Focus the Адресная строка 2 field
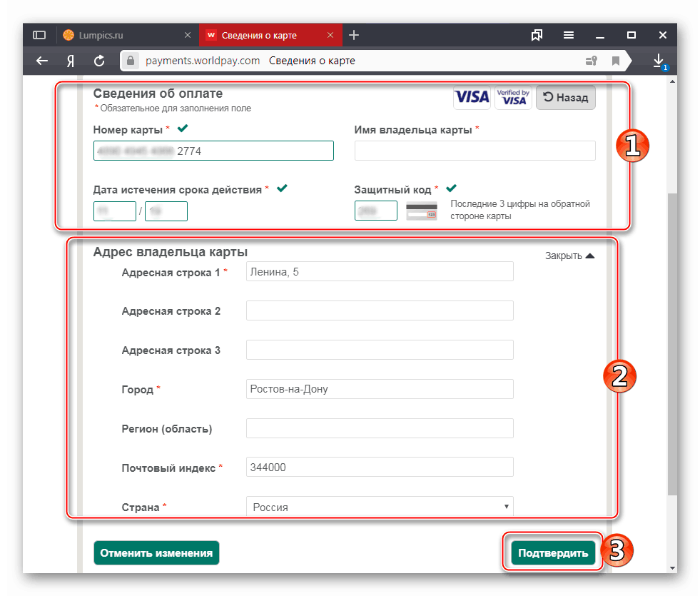The height and width of the screenshot is (596, 700). click(380, 310)
